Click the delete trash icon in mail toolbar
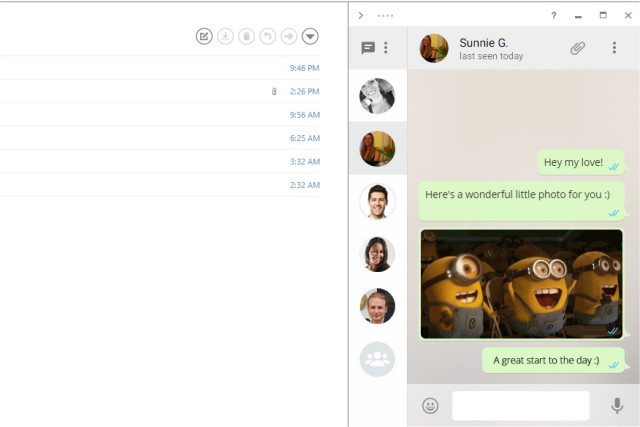Screen dimensions: 640x427 coord(247,36)
